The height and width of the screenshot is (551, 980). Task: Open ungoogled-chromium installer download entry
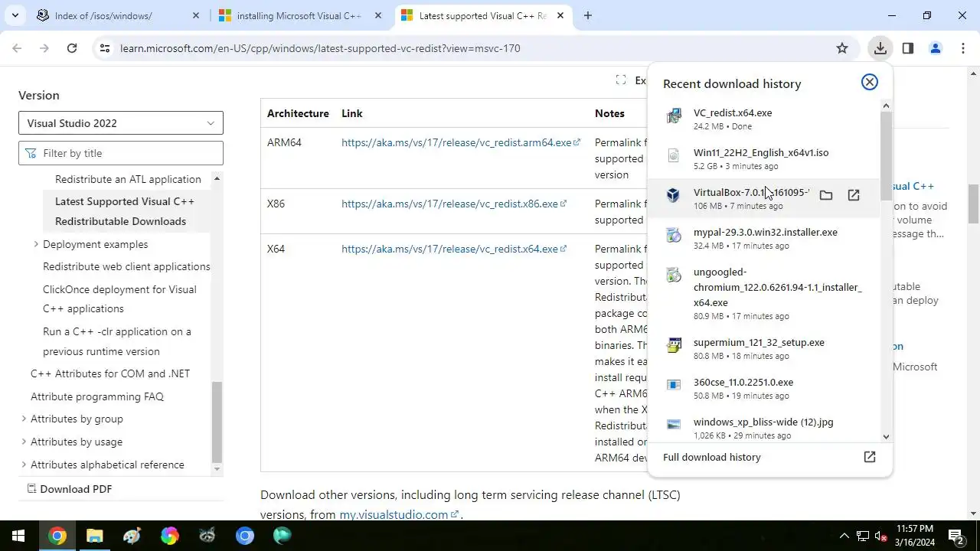point(766,293)
